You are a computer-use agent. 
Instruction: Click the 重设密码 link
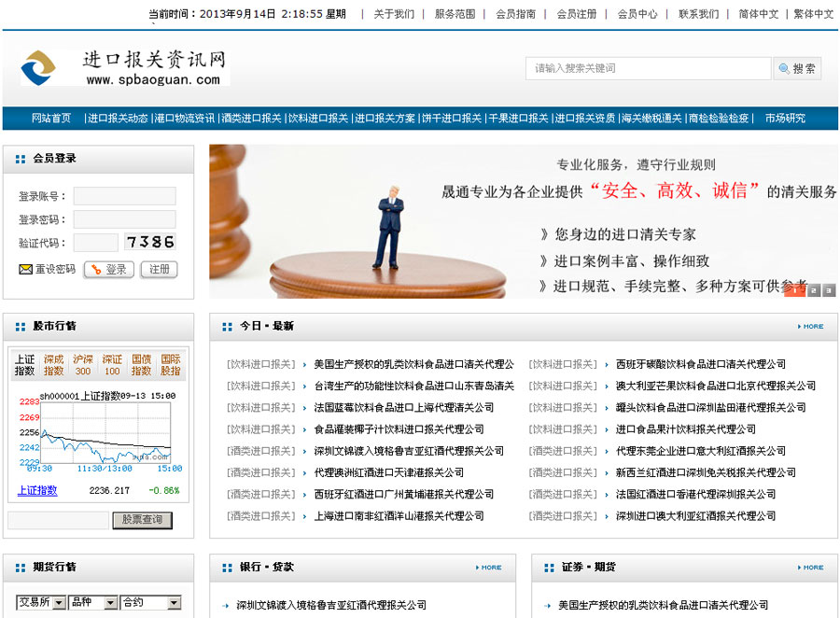(x=55, y=269)
